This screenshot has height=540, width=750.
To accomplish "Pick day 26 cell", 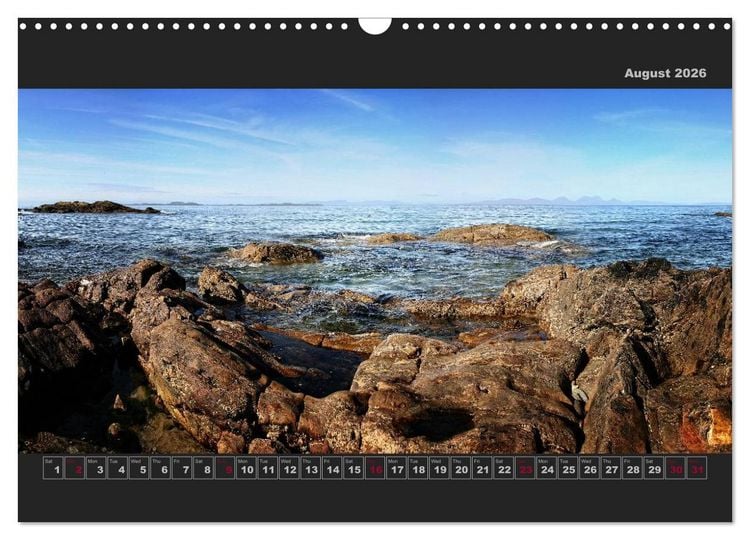I will point(589,468).
